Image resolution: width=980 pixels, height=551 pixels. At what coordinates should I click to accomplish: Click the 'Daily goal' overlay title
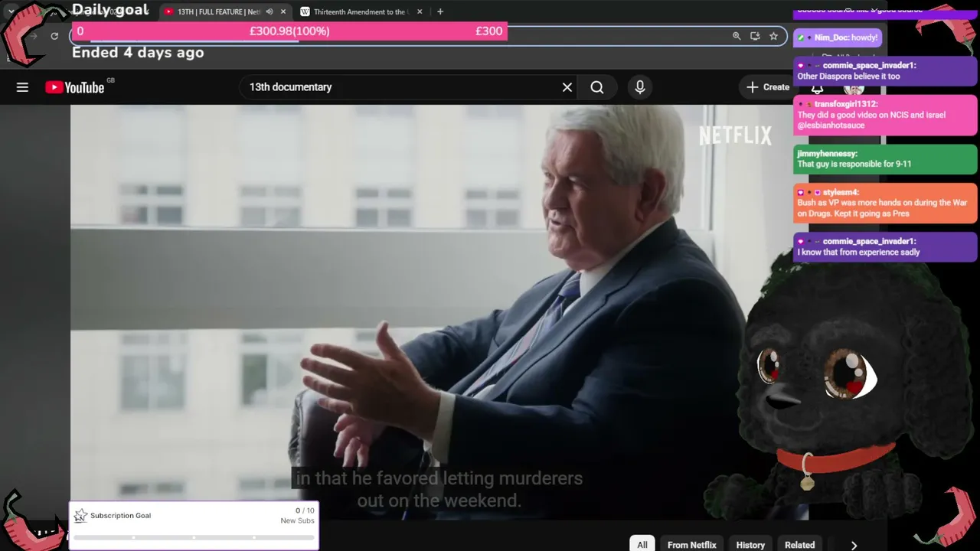pos(110,10)
